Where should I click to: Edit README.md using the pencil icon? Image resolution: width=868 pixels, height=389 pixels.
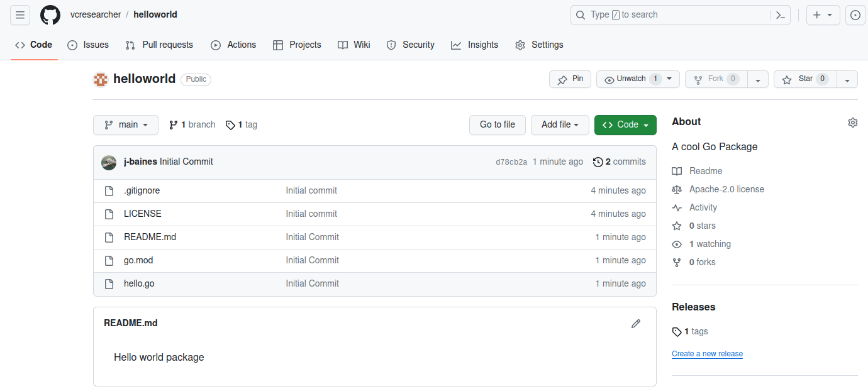pyautogui.click(x=636, y=323)
